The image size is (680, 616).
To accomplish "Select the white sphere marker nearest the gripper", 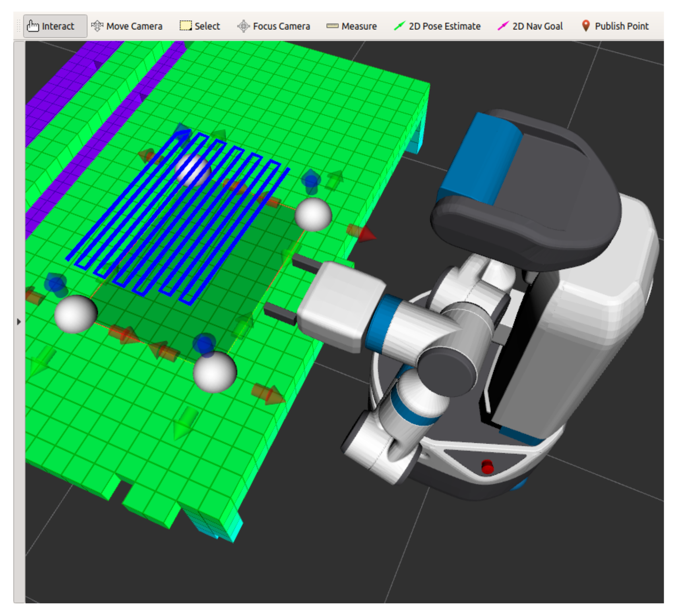I will pyautogui.click(x=313, y=214).
